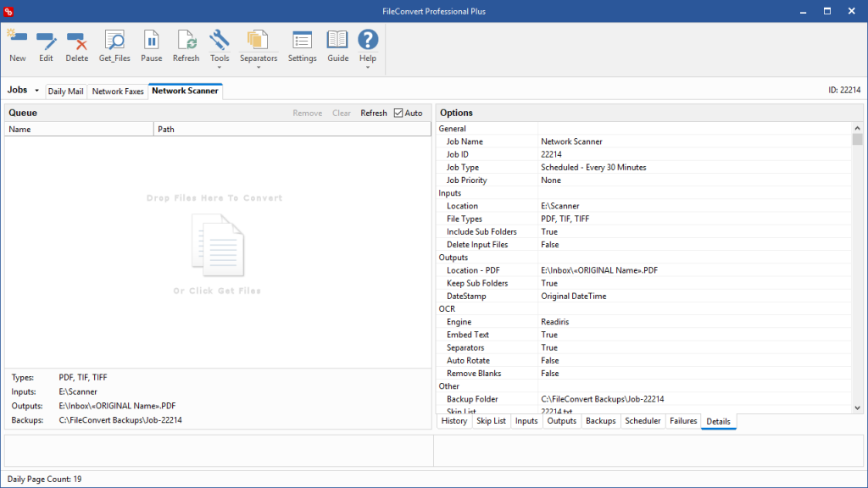The width and height of the screenshot is (868, 488).
Task: Click the Edit job toolbar icon
Action: [x=46, y=40]
